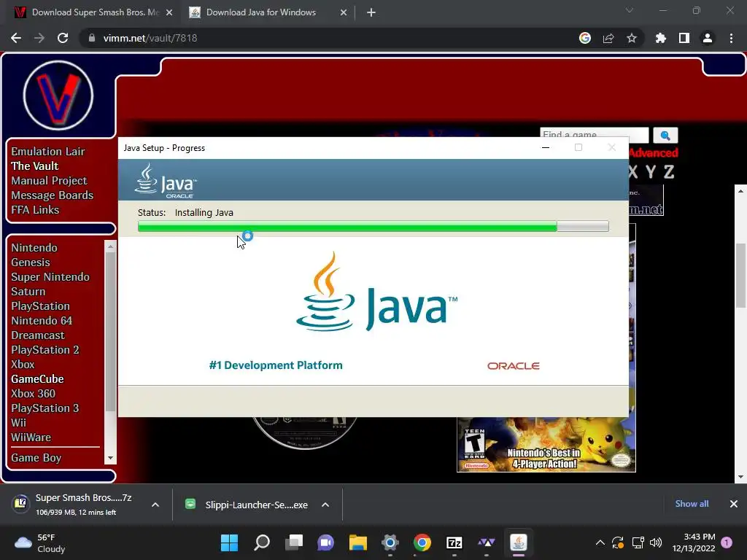Select Xbox in system list
Screen dimensions: 747x560
(23, 365)
